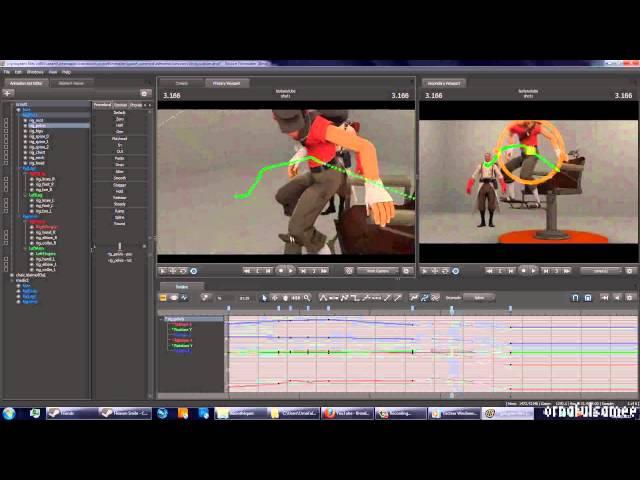Select the primary viewport move manipulator
The width and height of the screenshot is (640, 480).
pos(173,271)
